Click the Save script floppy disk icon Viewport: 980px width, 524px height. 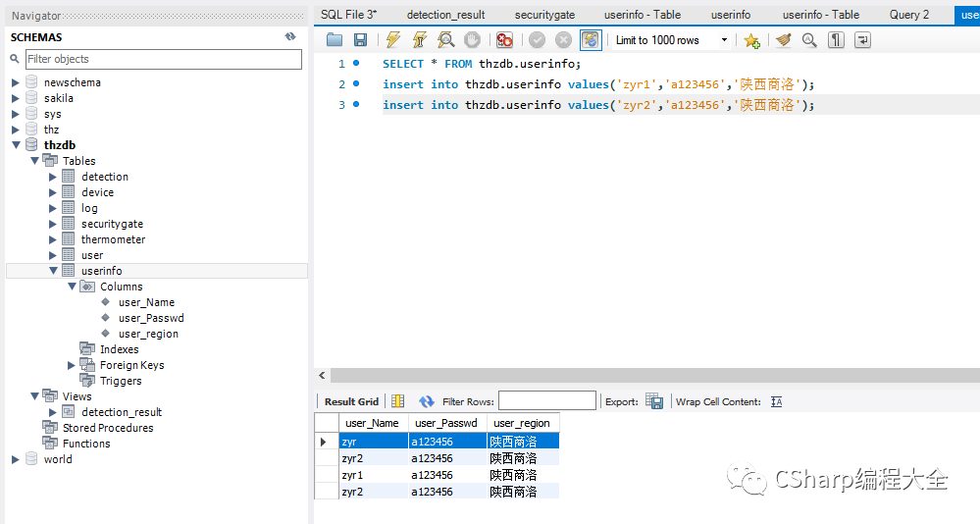360,40
